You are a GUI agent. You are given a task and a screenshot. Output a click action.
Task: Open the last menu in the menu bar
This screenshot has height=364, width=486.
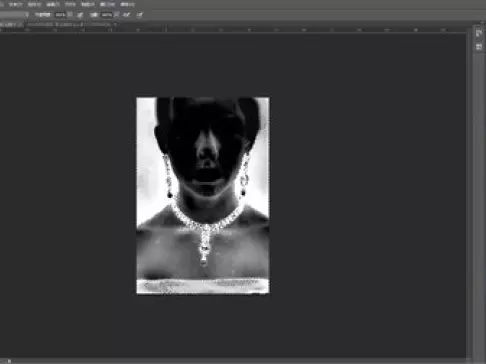click(x=127, y=5)
